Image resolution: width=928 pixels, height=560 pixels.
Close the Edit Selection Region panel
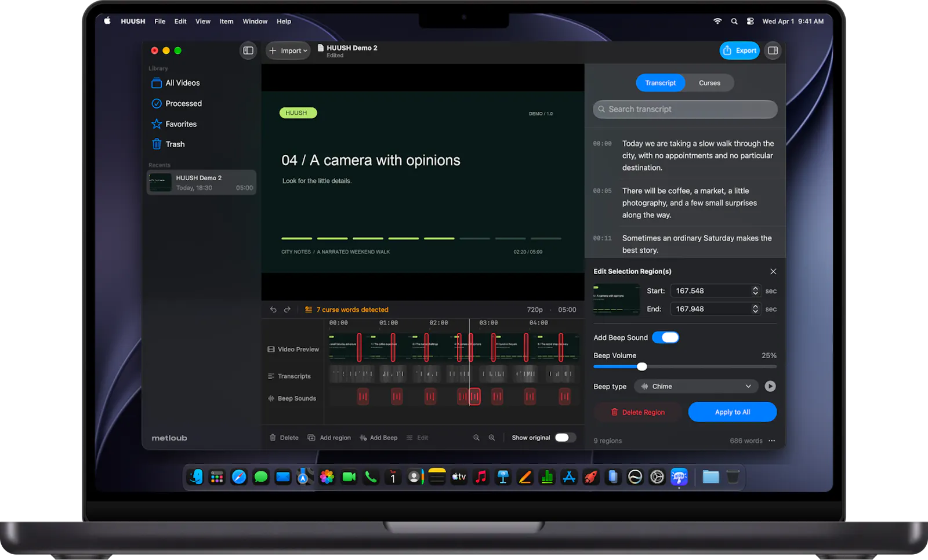pos(773,271)
